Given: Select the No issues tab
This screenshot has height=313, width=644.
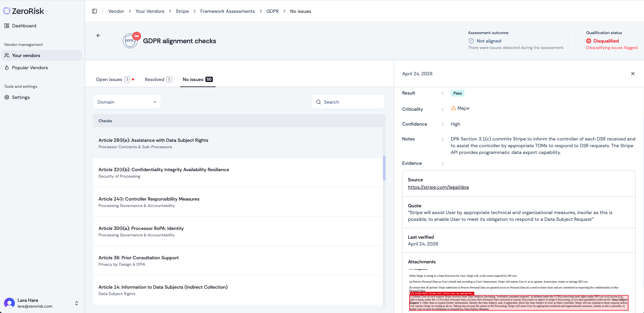Looking at the screenshot, I should click(x=198, y=79).
